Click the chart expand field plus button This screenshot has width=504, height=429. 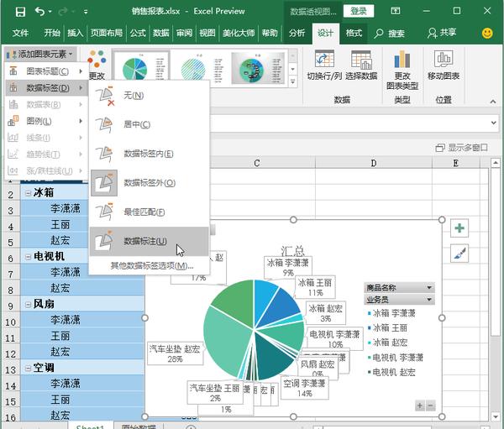(419, 405)
